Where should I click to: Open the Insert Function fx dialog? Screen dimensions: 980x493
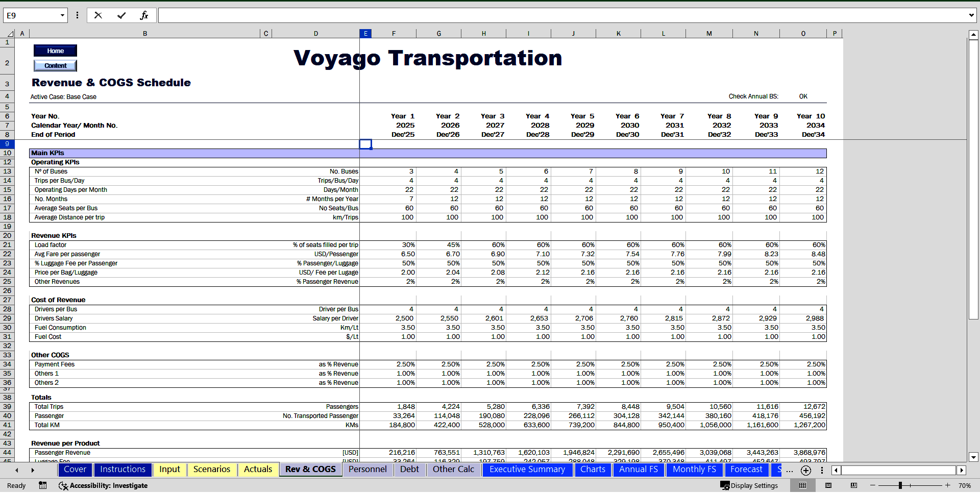tap(144, 15)
